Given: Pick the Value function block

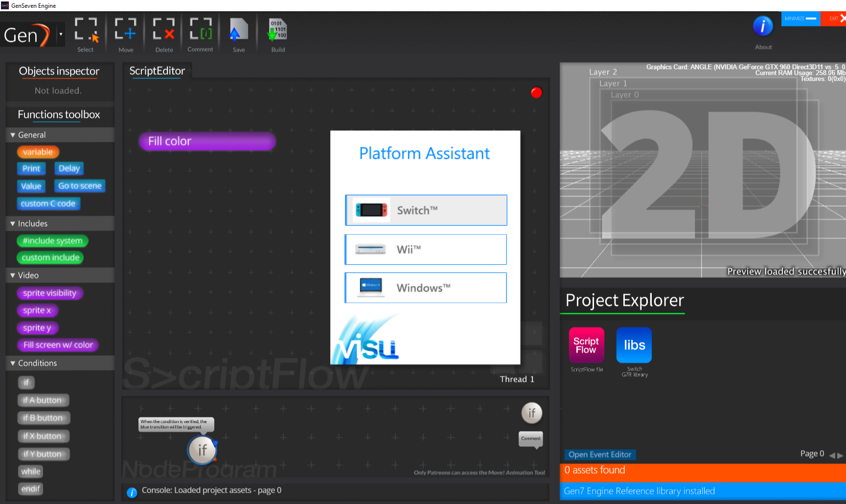Looking at the screenshot, I should (x=31, y=186).
